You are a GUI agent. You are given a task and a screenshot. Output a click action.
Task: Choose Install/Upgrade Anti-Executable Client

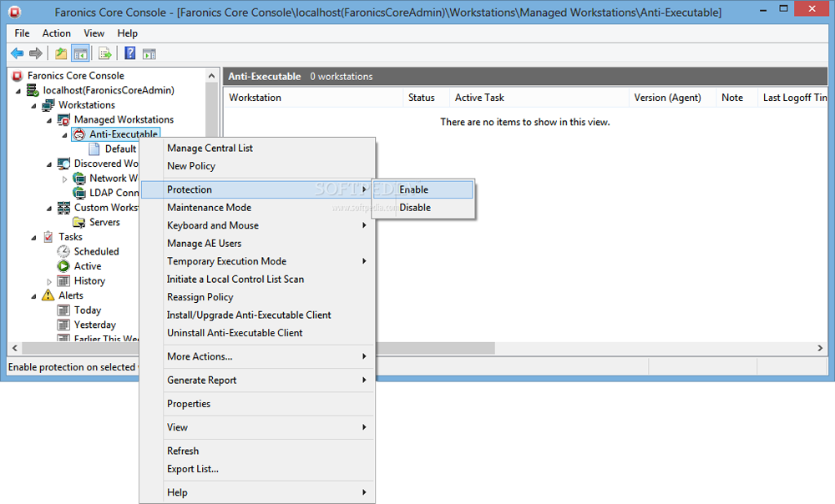[258, 315]
